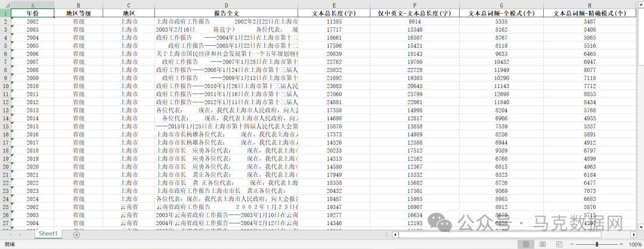Switch to Page Break Preview
This screenshot has width=644, height=249.
point(559,244)
